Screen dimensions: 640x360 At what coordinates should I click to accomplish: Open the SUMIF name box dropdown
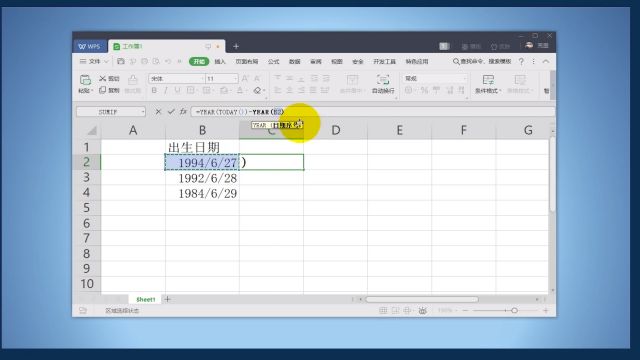[143, 111]
